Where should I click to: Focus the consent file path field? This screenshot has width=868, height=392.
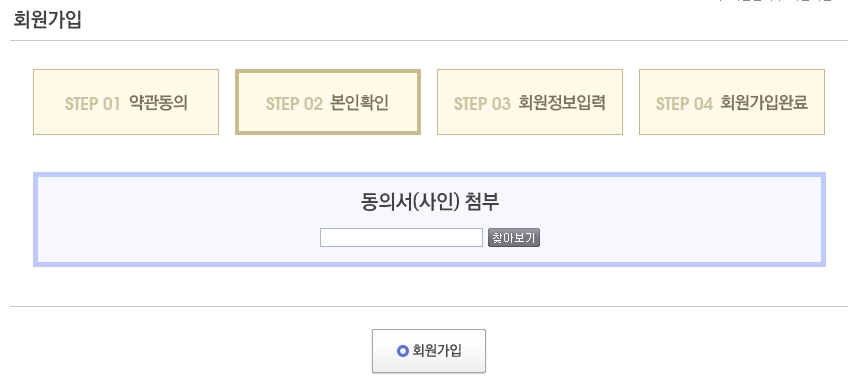401,238
